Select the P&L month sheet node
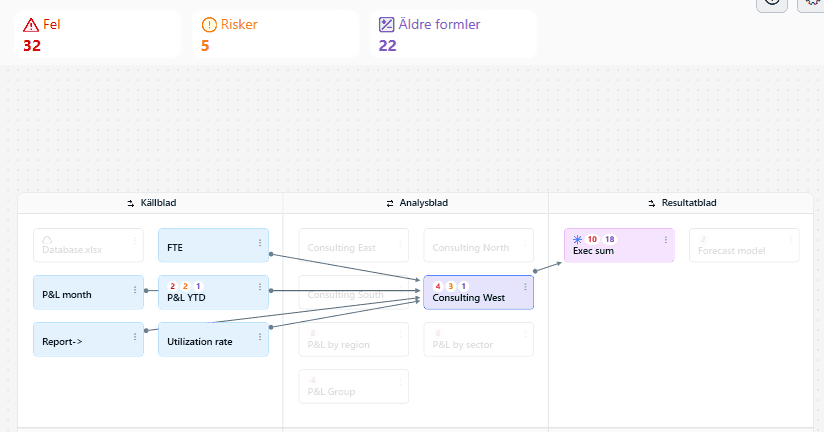The height and width of the screenshot is (432, 824). pyautogui.click(x=88, y=293)
